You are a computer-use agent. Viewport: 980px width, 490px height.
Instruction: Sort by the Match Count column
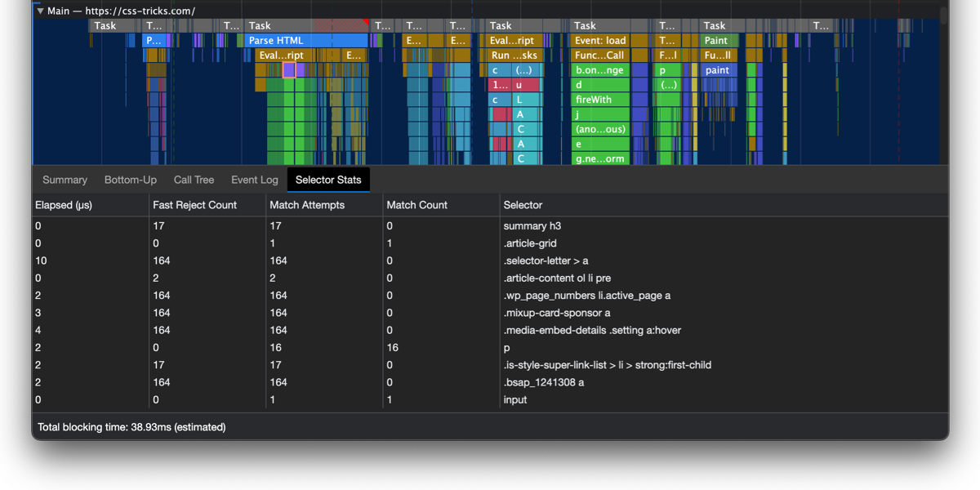[x=416, y=205]
